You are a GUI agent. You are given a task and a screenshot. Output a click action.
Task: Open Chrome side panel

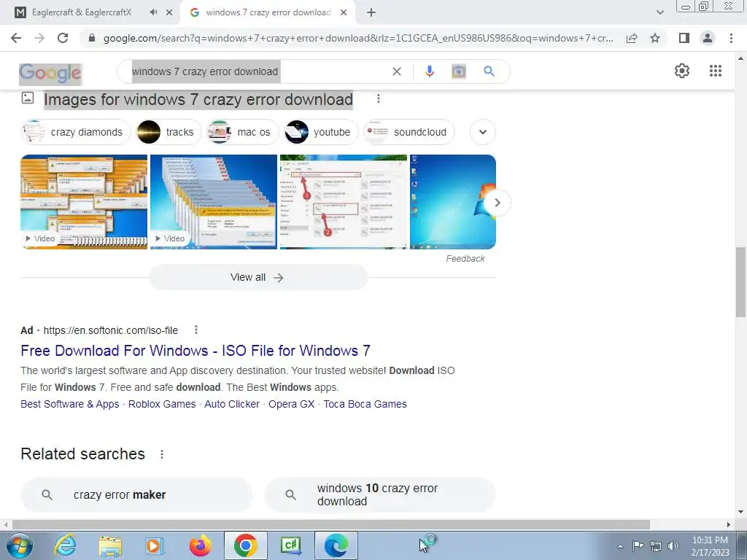pos(684,38)
